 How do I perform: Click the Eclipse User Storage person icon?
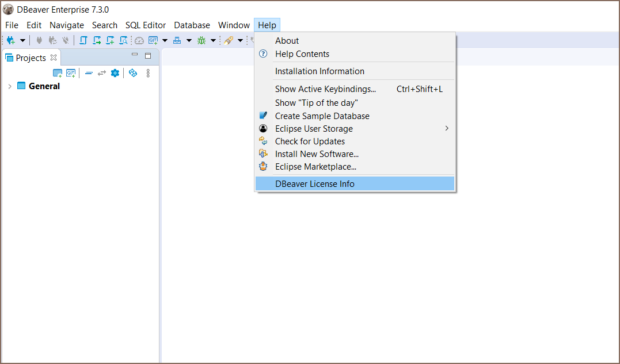click(263, 128)
